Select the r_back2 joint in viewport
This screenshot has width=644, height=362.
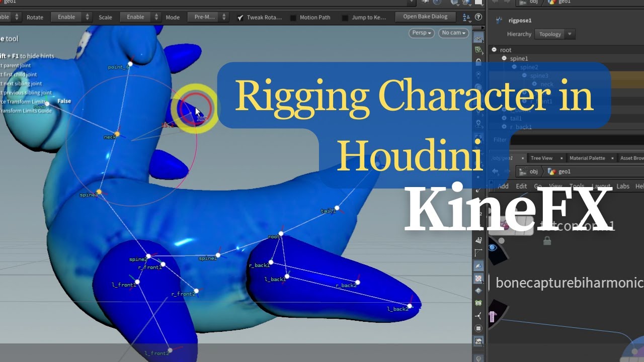[358, 283]
